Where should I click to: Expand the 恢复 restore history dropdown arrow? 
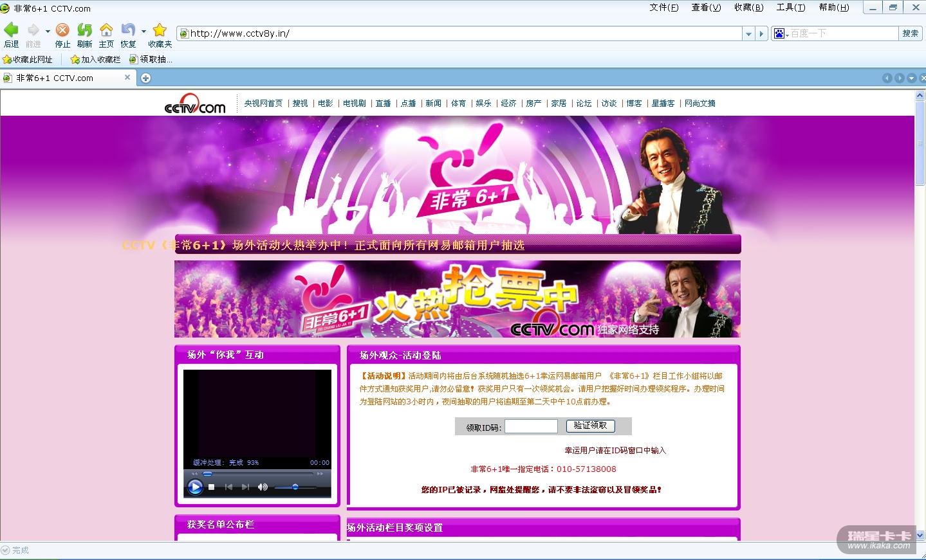tap(144, 31)
